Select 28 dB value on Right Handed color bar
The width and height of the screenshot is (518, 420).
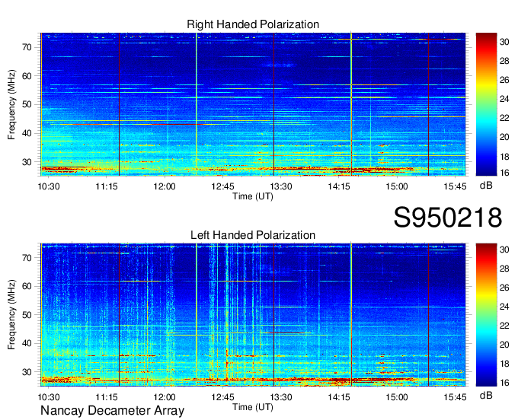(504, 61)
